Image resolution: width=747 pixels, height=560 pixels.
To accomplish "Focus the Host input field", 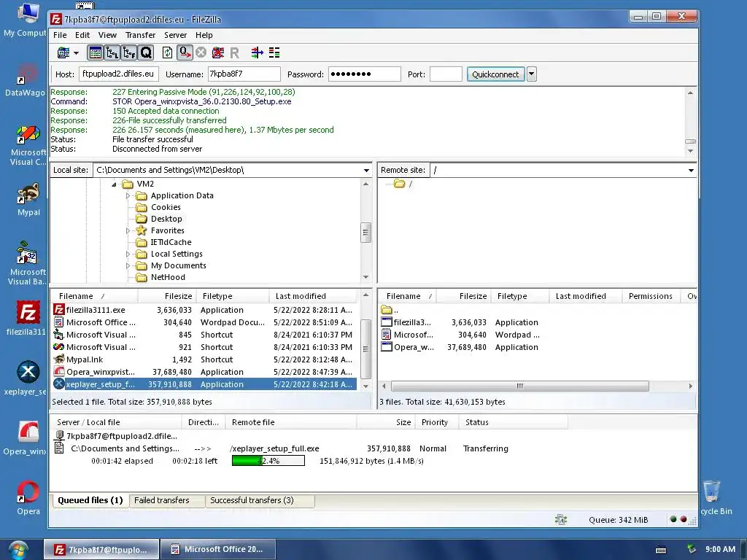I will point(119,74).
